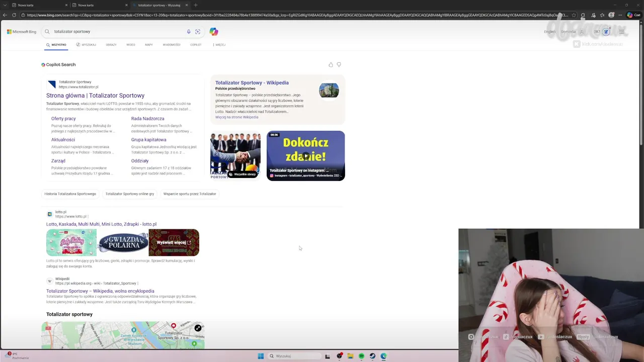Open the browser settings three-dots menu
Screen dimensions: 644x362
point(621,15)
